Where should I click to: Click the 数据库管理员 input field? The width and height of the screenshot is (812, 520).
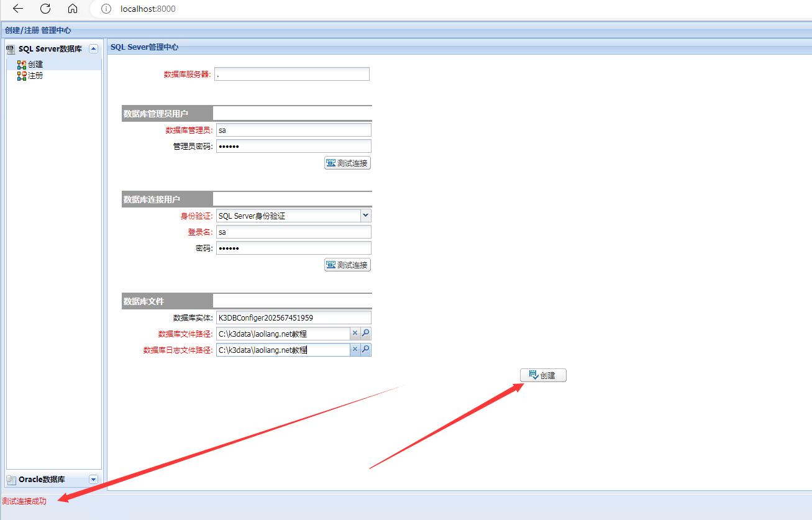[x=293, y=130]
